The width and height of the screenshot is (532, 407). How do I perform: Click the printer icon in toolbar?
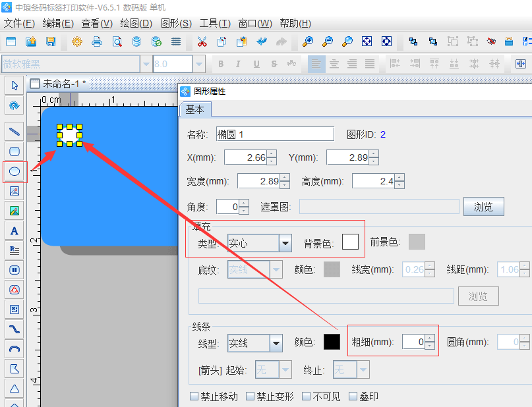coord(97,41)
